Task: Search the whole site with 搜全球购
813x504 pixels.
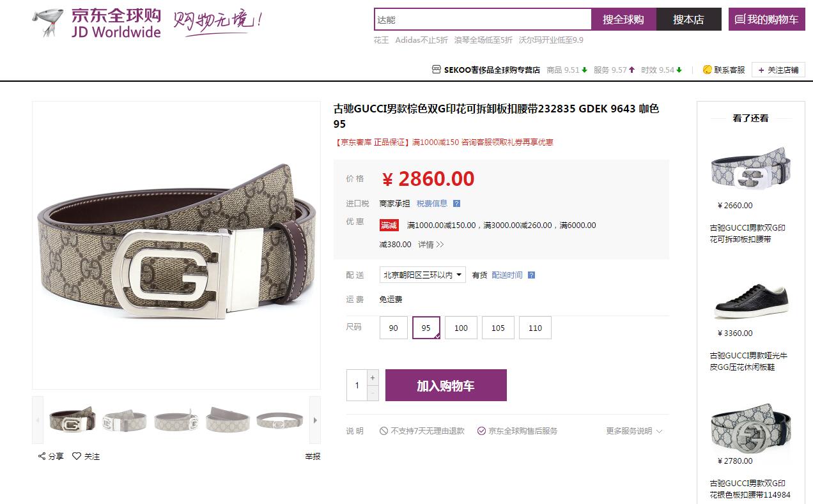Action: point(623,19)
